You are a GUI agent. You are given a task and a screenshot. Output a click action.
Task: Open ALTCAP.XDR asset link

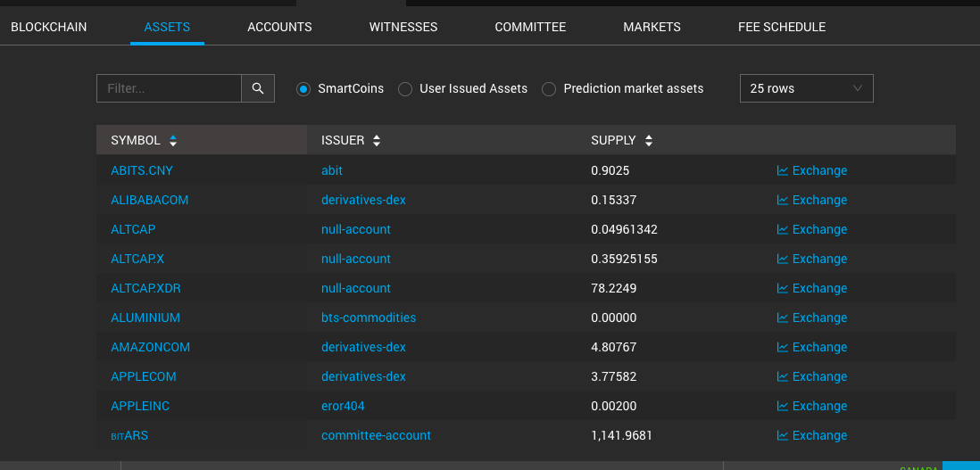(145, 288)
